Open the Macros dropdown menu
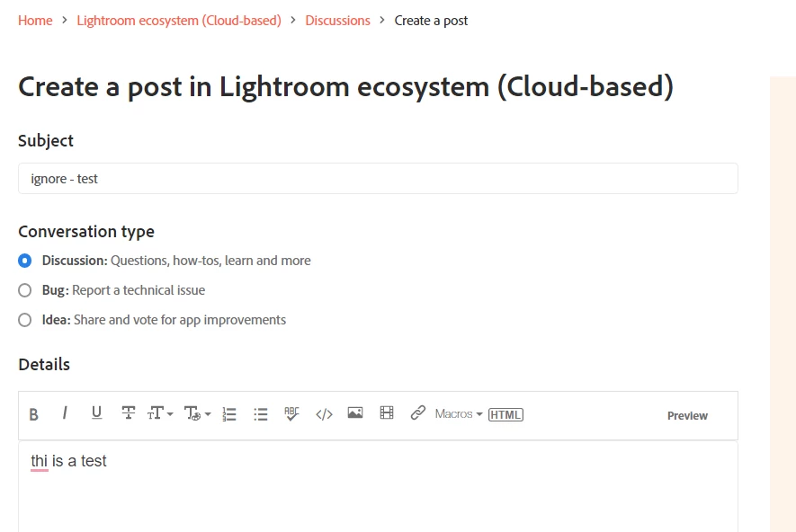 tap(459, 414)
